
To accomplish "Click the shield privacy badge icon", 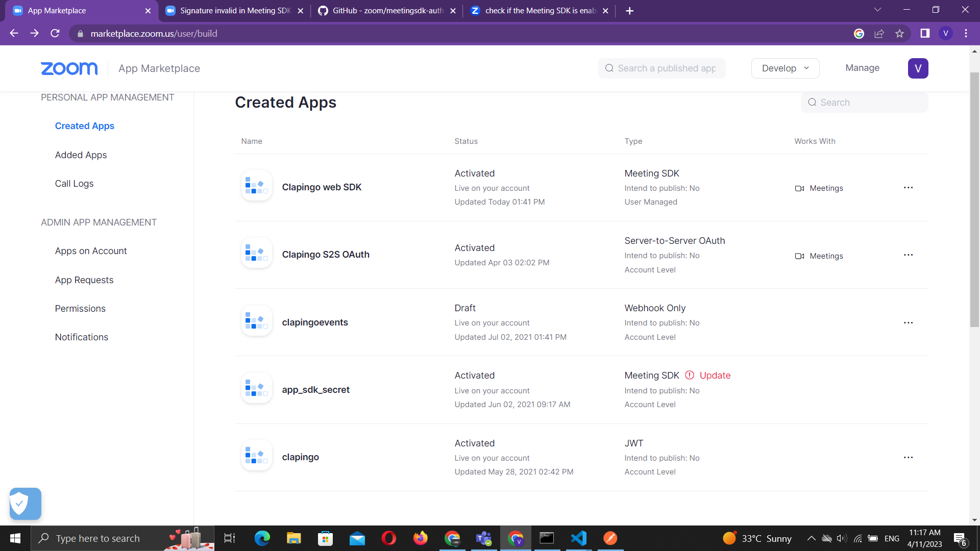I will tap(25, 504).
